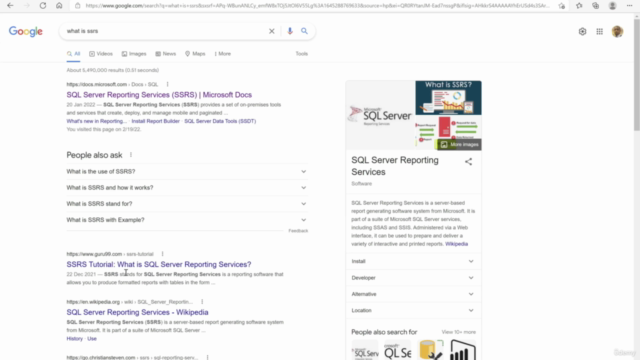Open the Use sublink under Wikipedia result

point(92,339)
